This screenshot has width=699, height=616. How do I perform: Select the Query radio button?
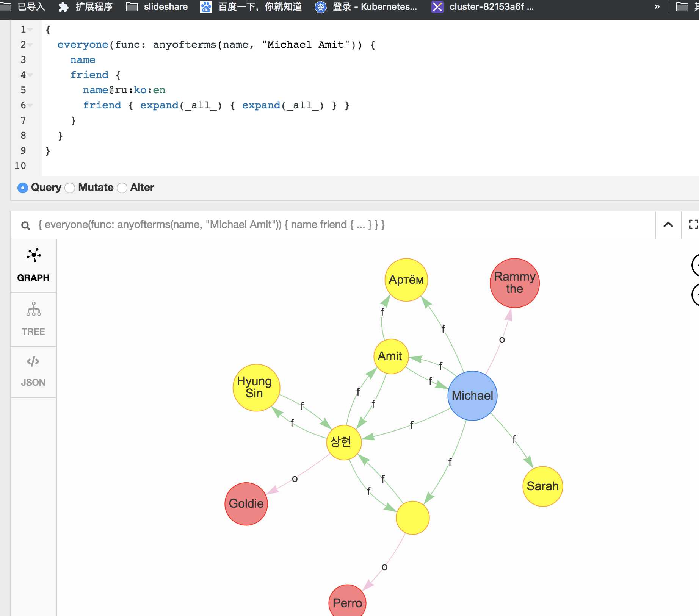(23, 188)
